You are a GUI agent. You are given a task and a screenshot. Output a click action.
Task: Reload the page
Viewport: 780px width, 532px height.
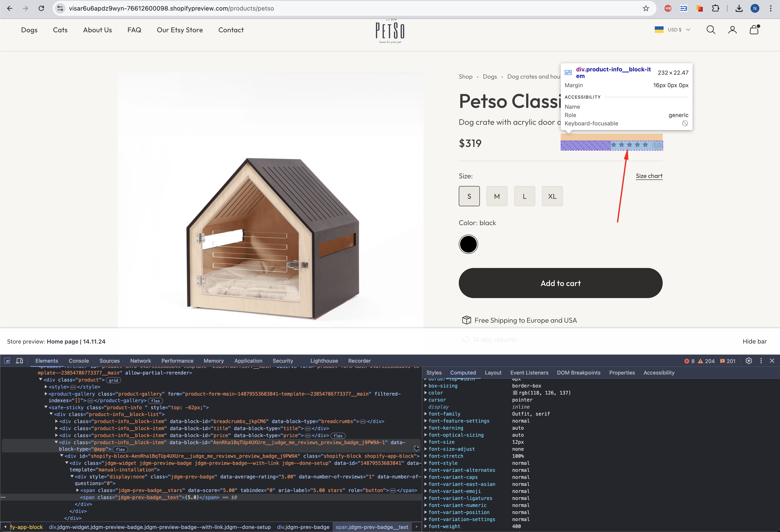pos(41,8)
